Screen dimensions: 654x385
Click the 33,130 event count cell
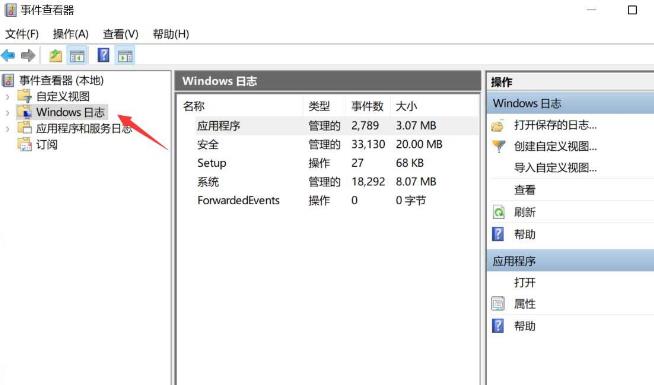click(368, 144)
